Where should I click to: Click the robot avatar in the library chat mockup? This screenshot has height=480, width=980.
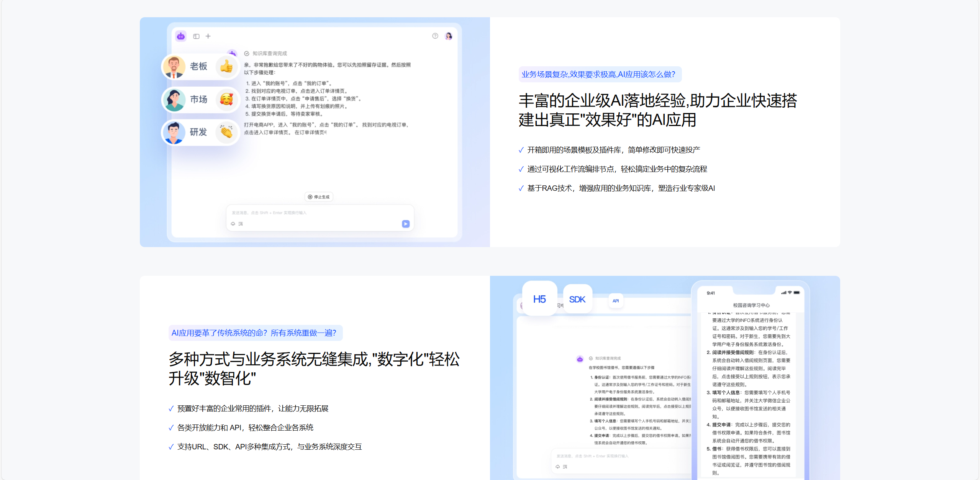point(580,359)
